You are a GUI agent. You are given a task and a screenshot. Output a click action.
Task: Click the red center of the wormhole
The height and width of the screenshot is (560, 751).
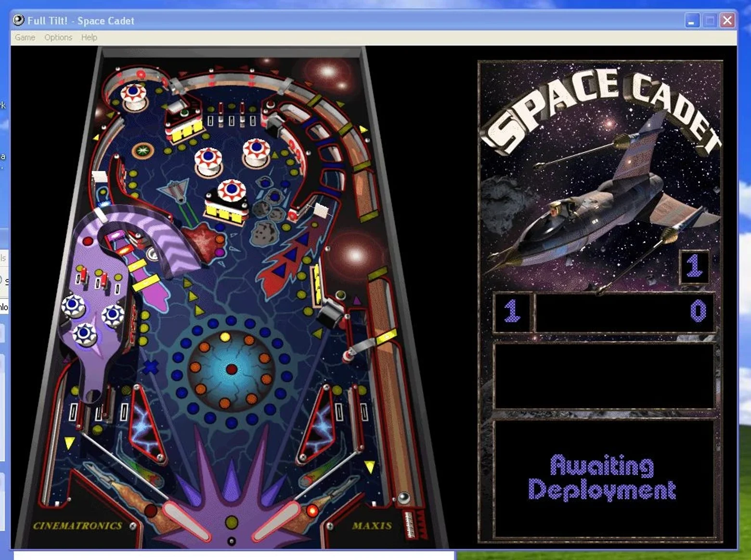[232, 369]
